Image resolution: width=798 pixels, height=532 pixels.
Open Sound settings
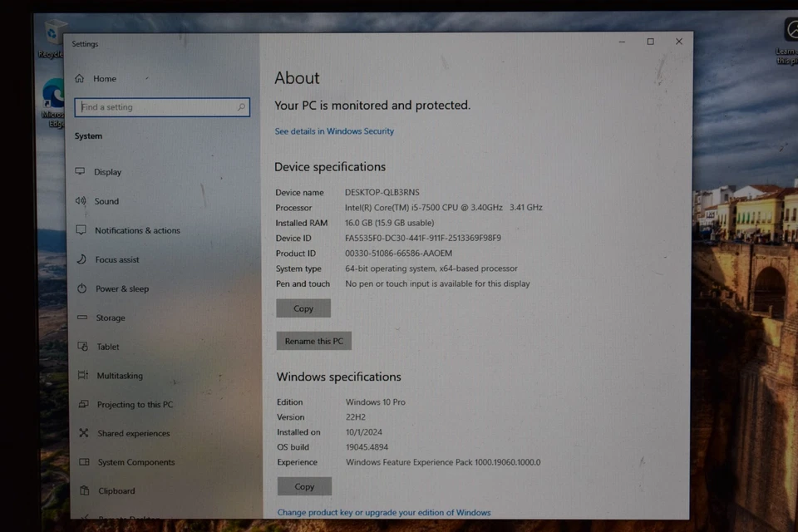pos(107,201)
